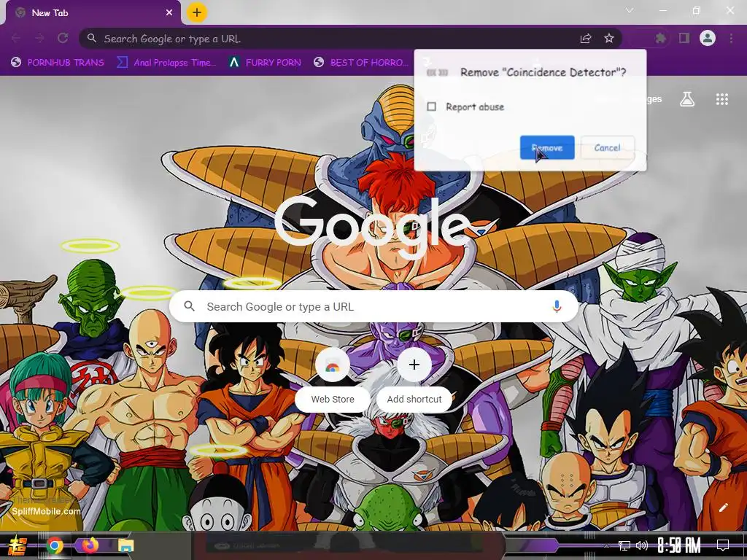This screenshot has height=560, width=747.
Task: Open a new tab with the plus button
Action: pyautogui.click(x=197, y=12)
